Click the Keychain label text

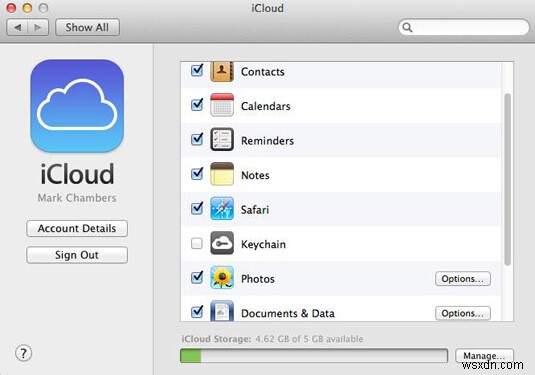263,244
